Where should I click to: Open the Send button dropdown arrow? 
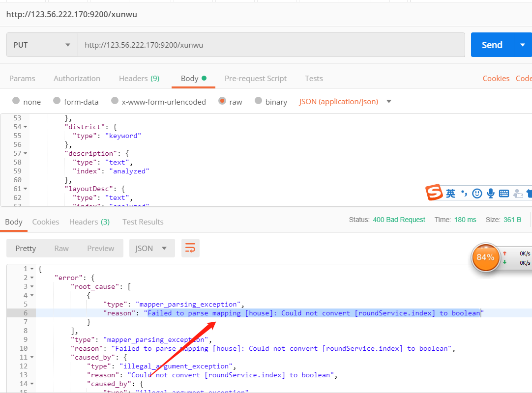[523, 45]
